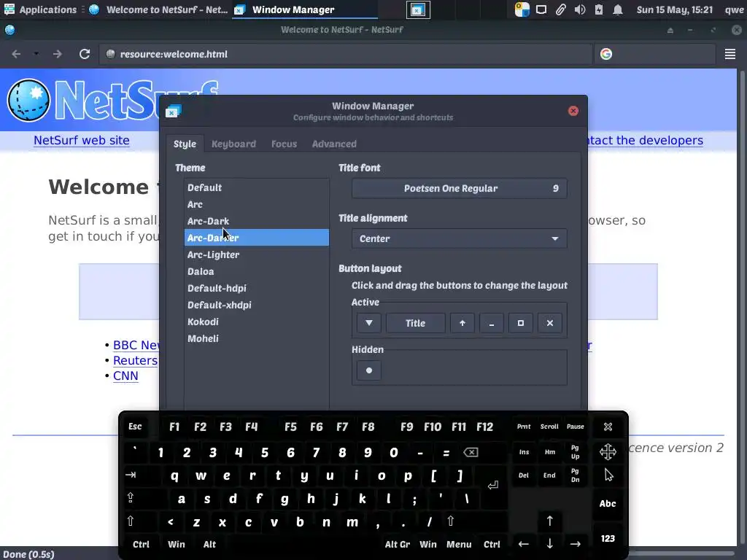Click the NetSurf URL address bar

click(x=346, y=54)
